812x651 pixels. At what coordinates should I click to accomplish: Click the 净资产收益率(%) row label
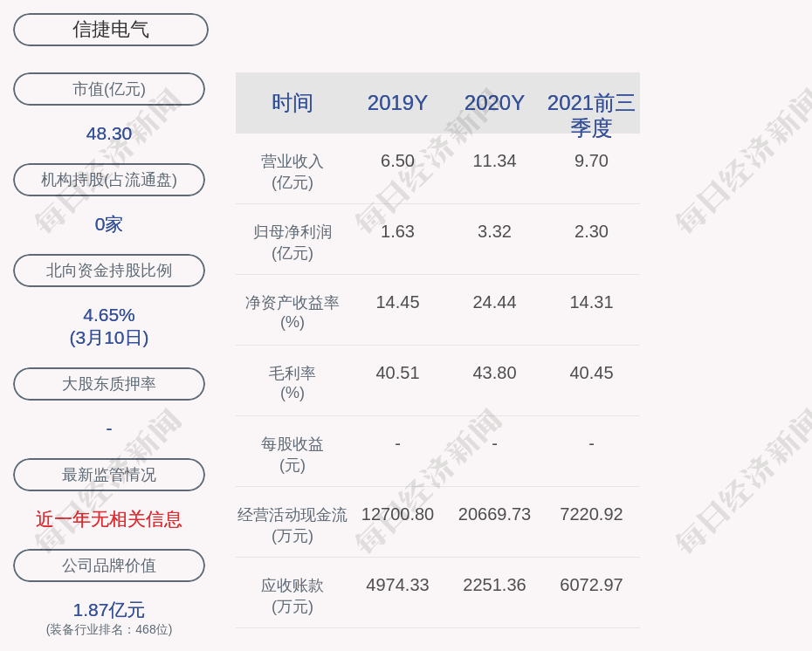(x=292, y=312)
